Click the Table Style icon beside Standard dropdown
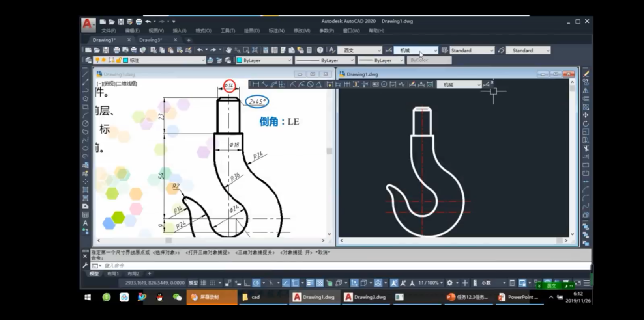The width and height of the screenshot is (644, 320). point(445,50)
